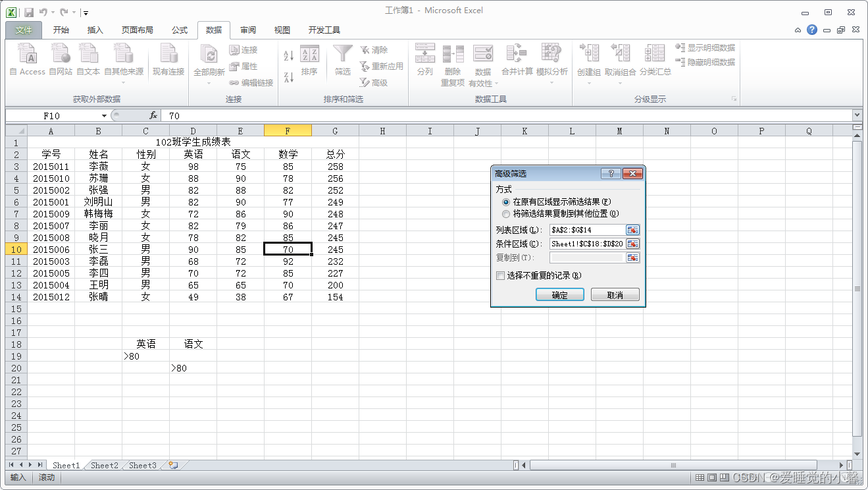Click the save icon in quick access toolbar
This screenshot has width=868, height=490.
[29, 12]
